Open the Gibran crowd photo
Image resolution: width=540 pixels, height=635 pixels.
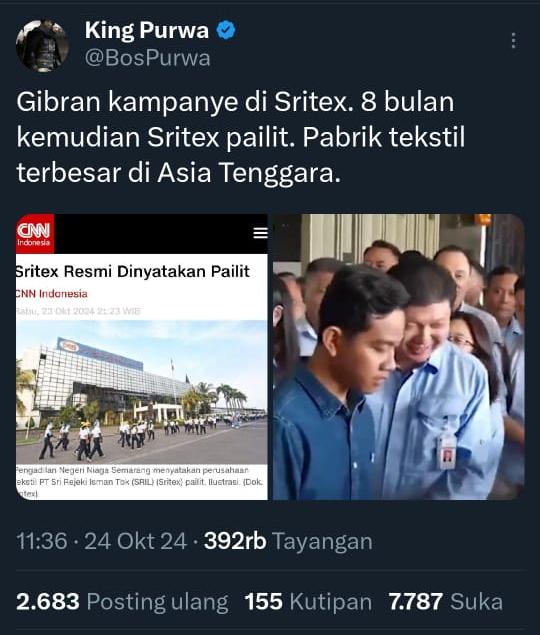[x=399, y=357]
